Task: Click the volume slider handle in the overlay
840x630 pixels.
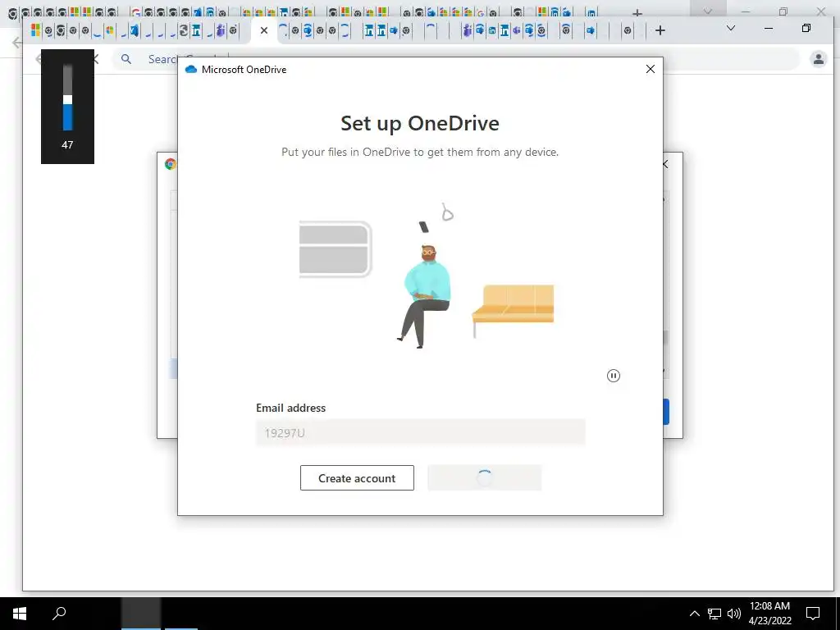Action: click(67, 99)
